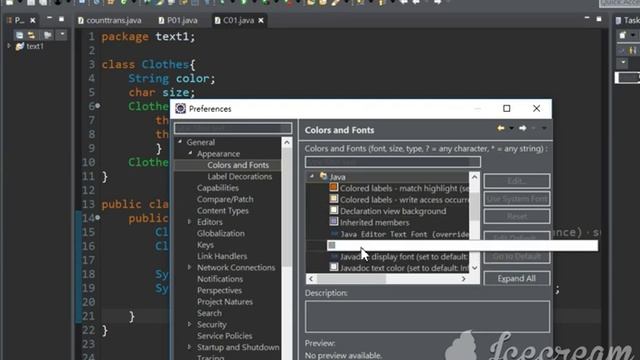Select Javadoc text color entry

404,269
